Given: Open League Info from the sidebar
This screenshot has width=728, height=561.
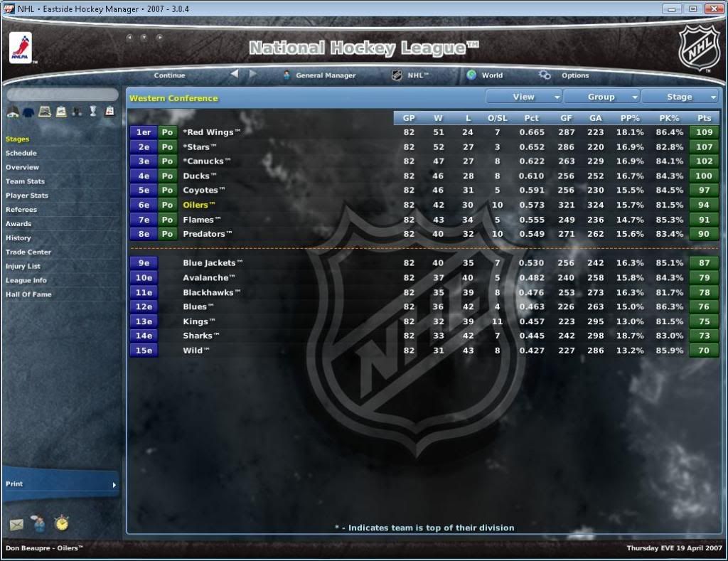Looking at the screenshot, I should pos(26,280).
